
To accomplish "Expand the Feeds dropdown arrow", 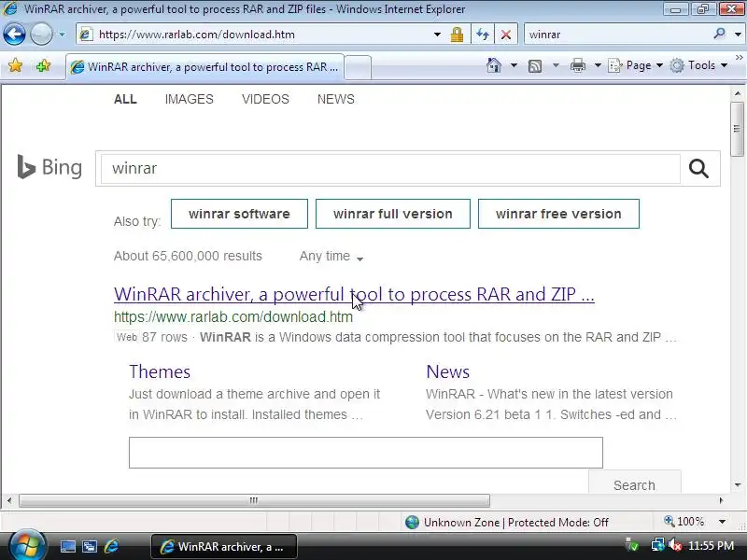I will click(x=556, y=65).
